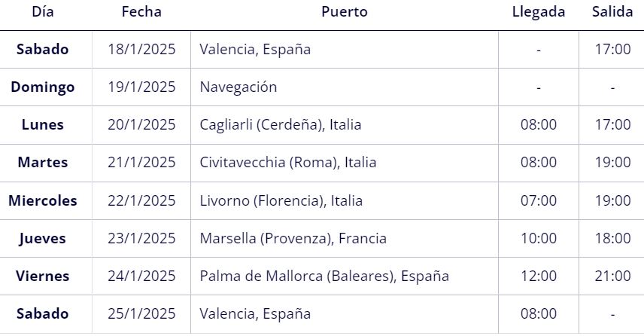Click the Cagliarli (Cerdeña), Italia port
This screenshot has width=644, height=336.
tap(281, 124)
